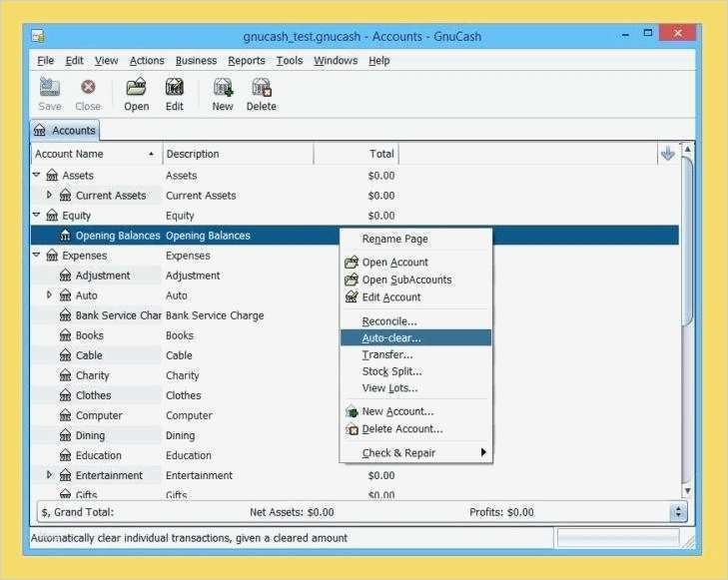Click the New account toolbar icon

[223, 87]
